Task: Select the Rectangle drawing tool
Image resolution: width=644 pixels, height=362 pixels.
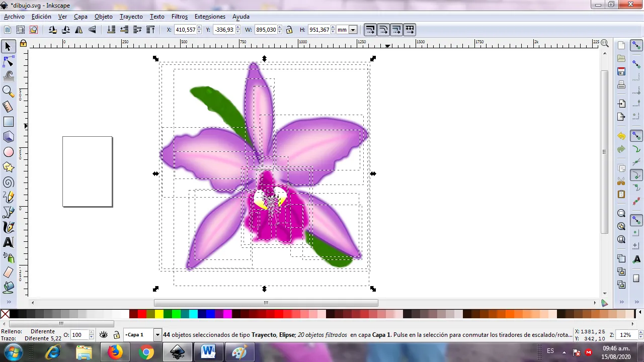Action: pos(8,122)
